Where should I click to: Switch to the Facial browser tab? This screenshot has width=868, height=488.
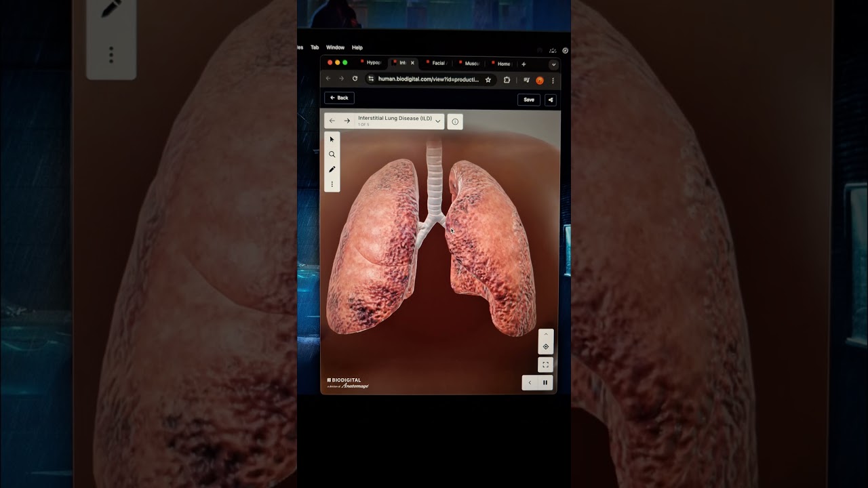pos(437,63)
